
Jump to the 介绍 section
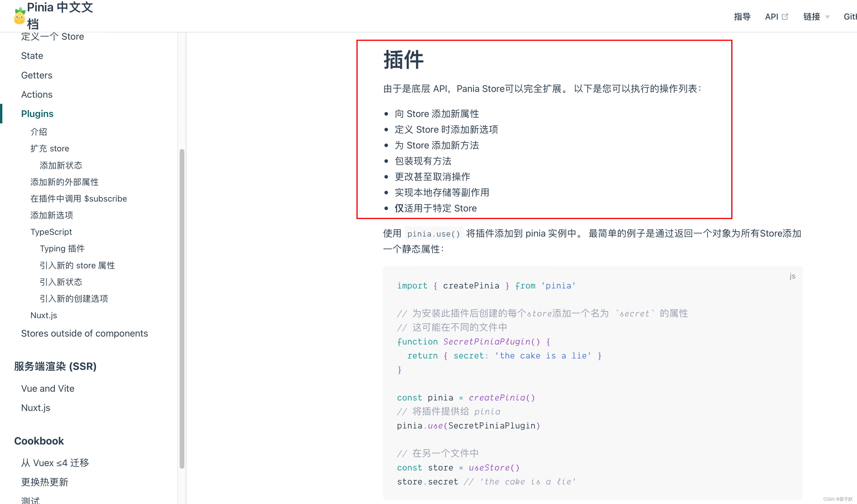39,132
